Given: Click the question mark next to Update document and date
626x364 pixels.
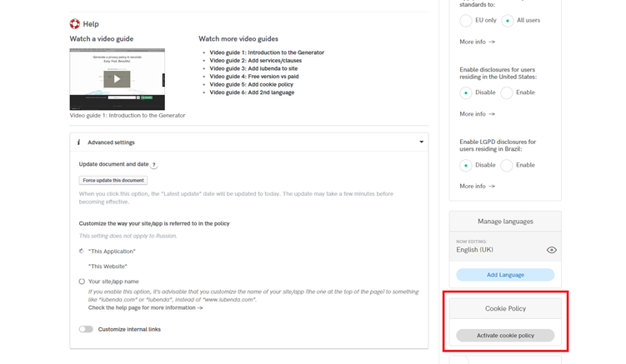Looking at the screenshot, I should [153, 164].
